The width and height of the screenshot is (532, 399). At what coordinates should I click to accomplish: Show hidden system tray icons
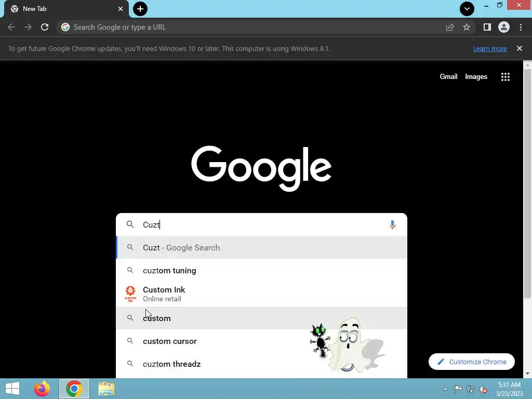(445, 389)
